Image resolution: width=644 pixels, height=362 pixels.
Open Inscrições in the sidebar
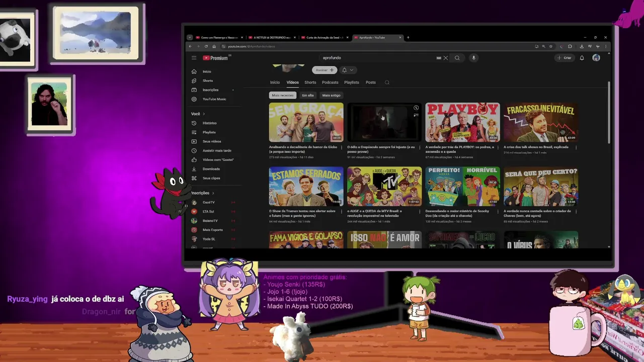click(x=212, y=90)
